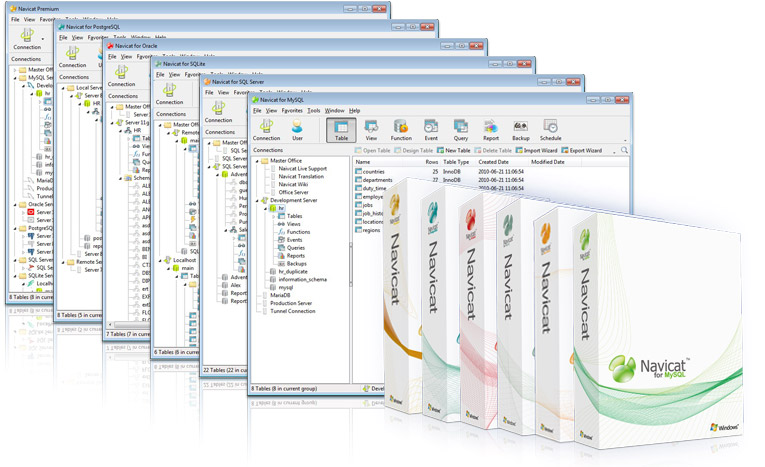
Task: Select hr_duplicate database
Action: click(293, 272)
